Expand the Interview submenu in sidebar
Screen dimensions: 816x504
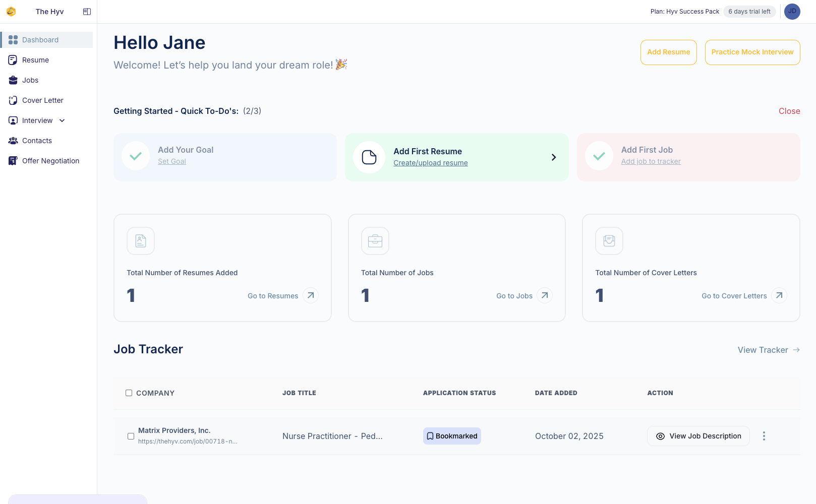tap(62, 120)
